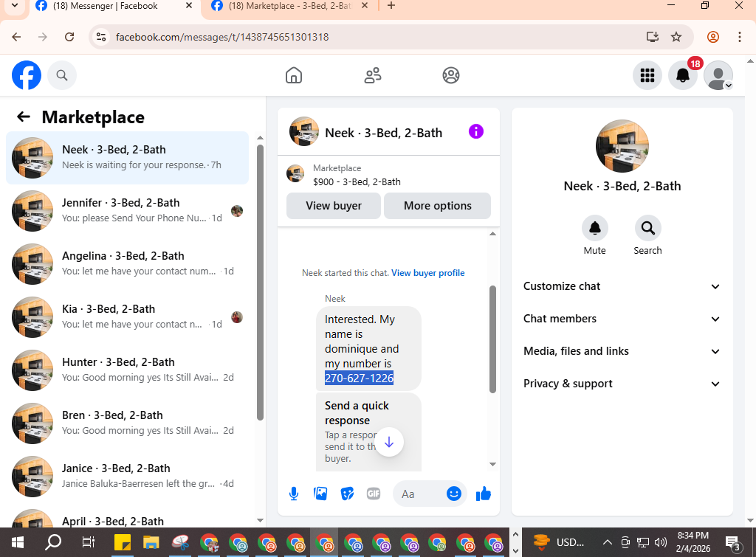The width and height of the screenshot is (756, 557).
Task: Open a new browser tab
Action: [x=391, y=6]
